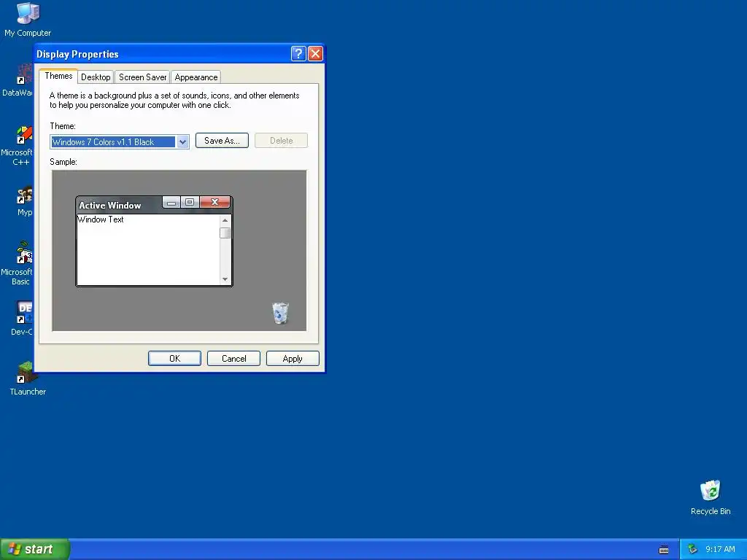Screen dimensions: 747x560
Task: Open the Theme dropdown arrow
Action: (x=182, y=141)
